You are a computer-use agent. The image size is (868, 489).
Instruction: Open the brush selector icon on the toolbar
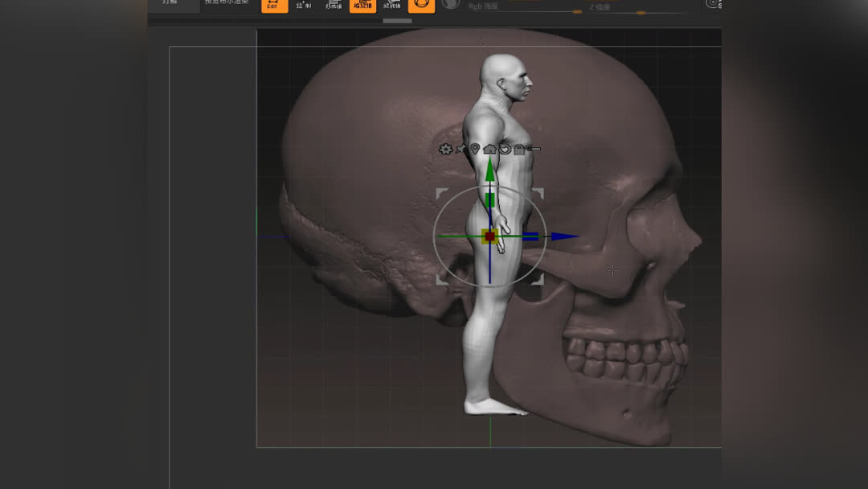[x=421, y=5]
